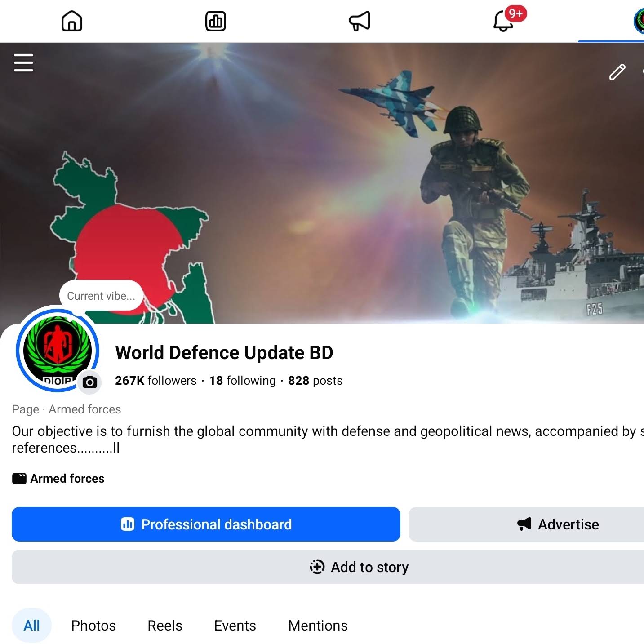Tap the pencil icon to edit cover
This screenshot has height=644, width=644.
[x=617, y=72]
